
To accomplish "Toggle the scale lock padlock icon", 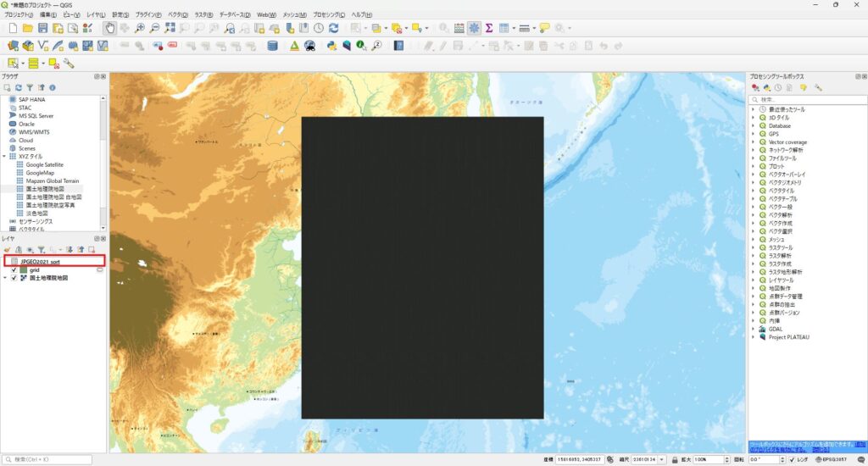I will coord(675,460).
